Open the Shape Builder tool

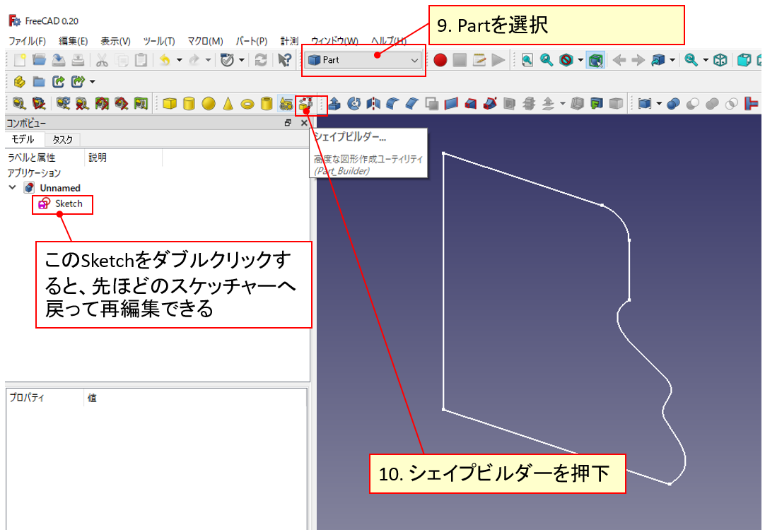[306, 103]
